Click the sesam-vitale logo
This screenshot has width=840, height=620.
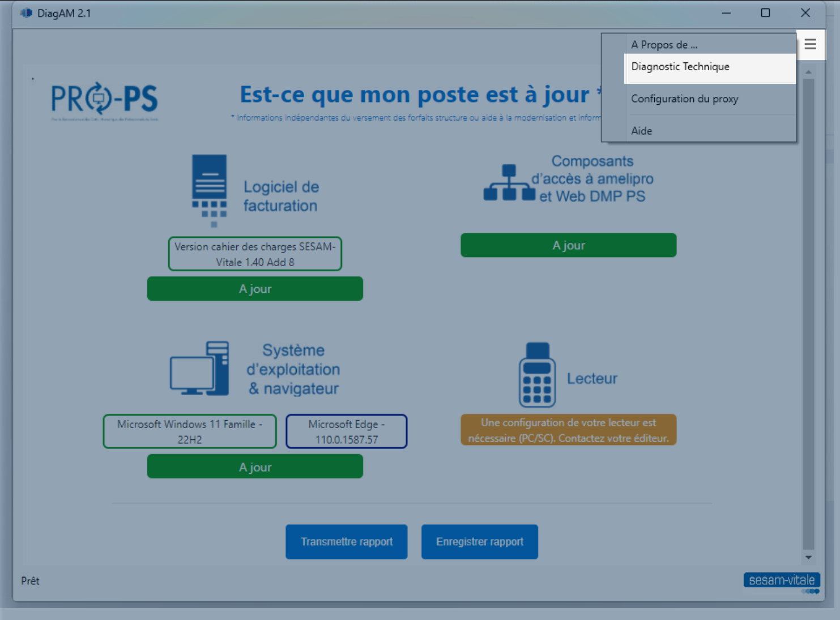pyautogui.click(x=782, y=580)
